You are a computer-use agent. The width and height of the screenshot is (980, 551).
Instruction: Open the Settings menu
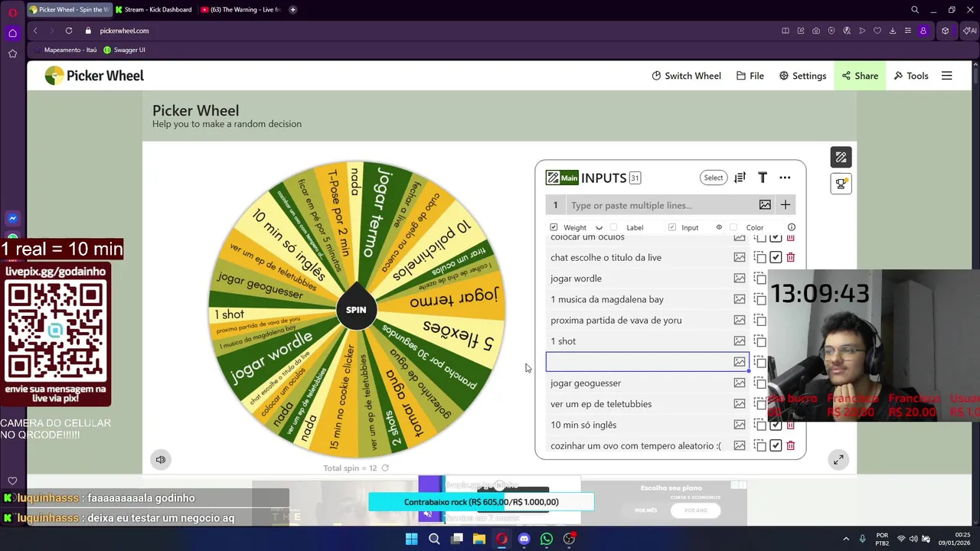802,76
